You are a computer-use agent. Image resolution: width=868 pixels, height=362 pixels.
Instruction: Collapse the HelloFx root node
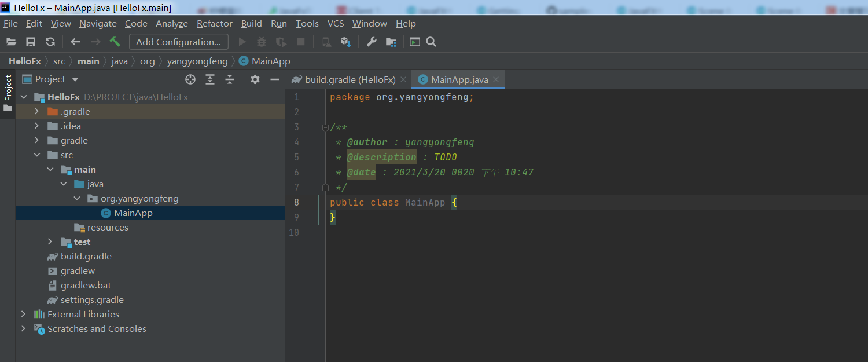point(24,97)
